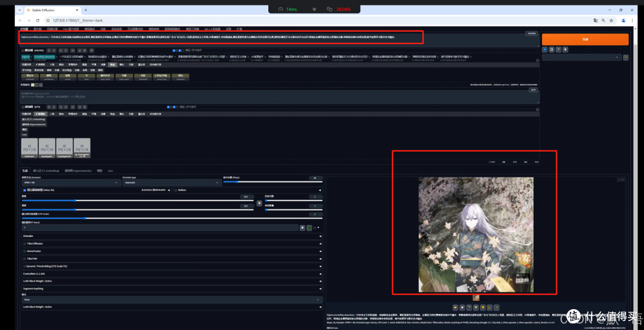Toggle the Hires. fix checkbox
Viewport: 644px width, 330px height.
[24, 190]
